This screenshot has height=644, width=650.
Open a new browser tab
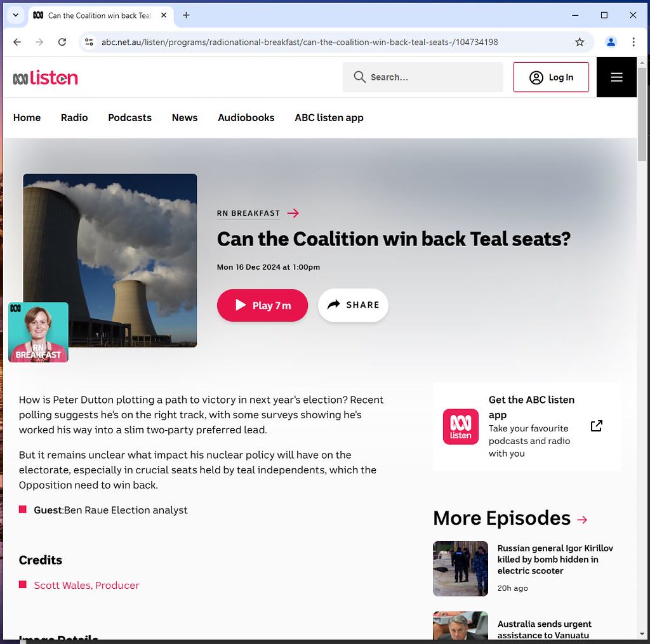coord(186,15)
